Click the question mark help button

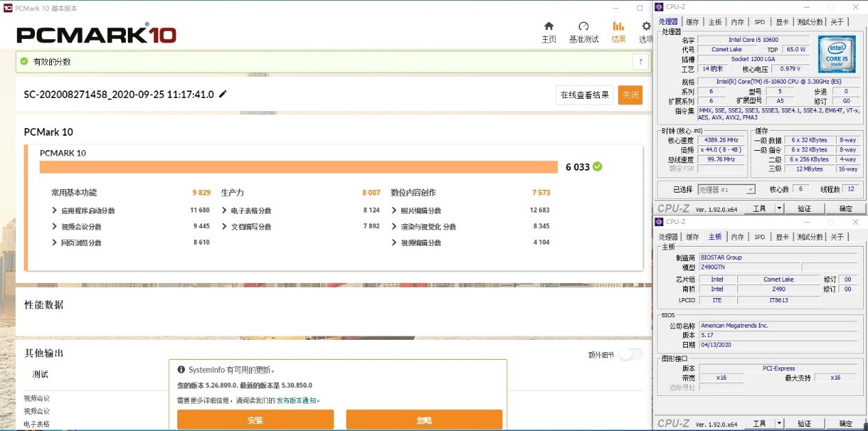pyautogui.click(x=640, y=62)
